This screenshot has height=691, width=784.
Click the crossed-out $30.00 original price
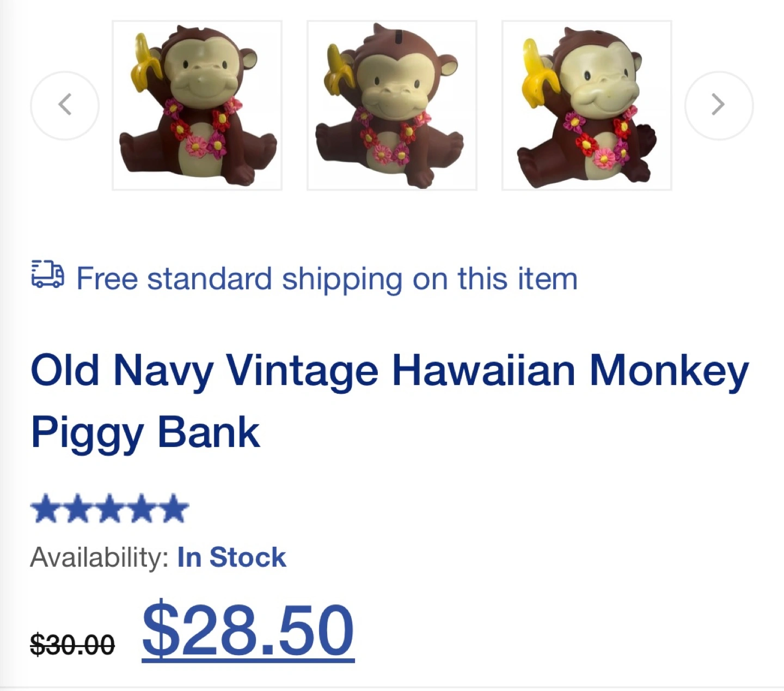pyautogui.click(x=72, y=645)
